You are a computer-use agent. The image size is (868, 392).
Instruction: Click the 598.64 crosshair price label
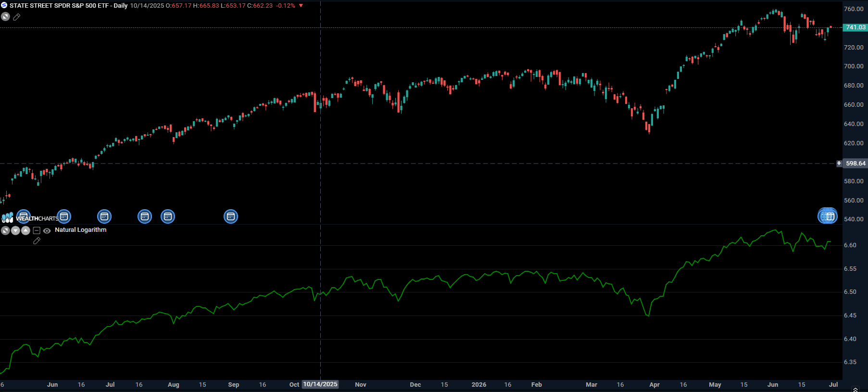(855, 164)
